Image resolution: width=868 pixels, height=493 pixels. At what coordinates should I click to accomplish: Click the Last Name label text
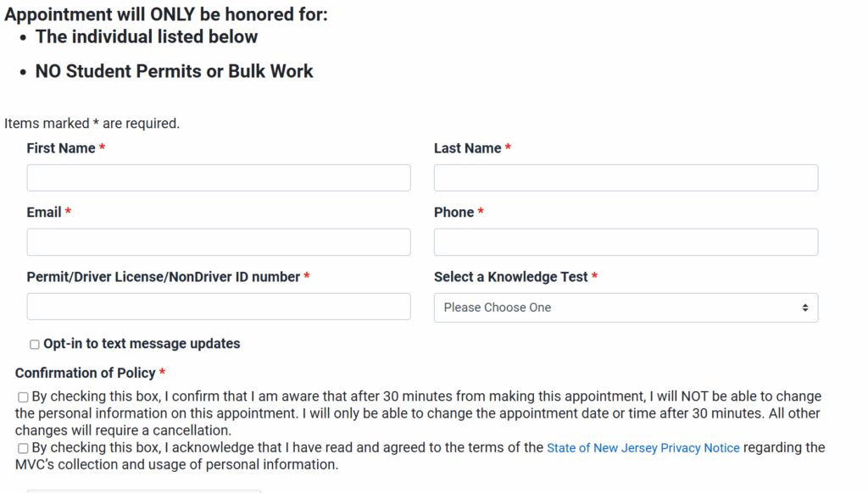pyautogui.click(x=468, y=148)
